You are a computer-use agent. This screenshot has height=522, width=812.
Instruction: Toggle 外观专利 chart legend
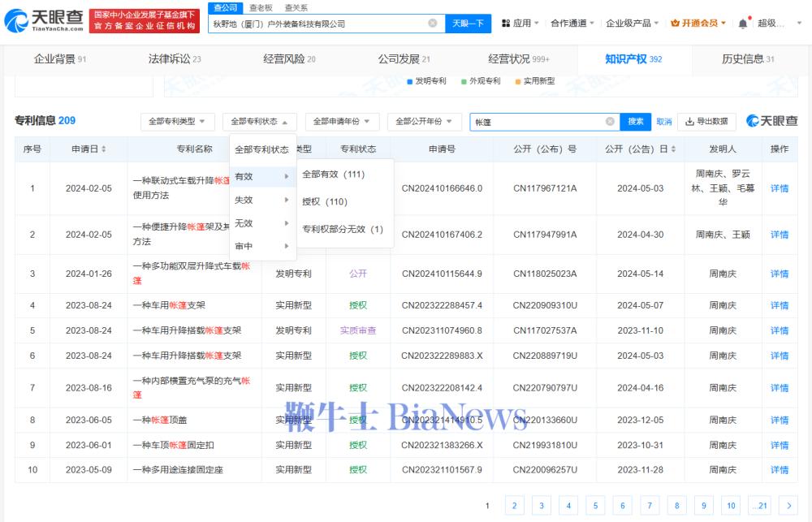(x=481, y=81)
